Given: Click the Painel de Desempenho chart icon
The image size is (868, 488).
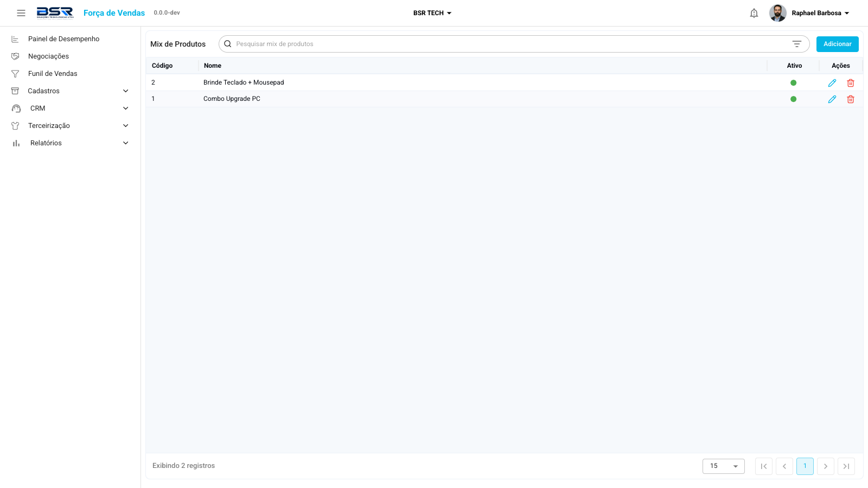Looking at the screenshot, I should [15, 39].
